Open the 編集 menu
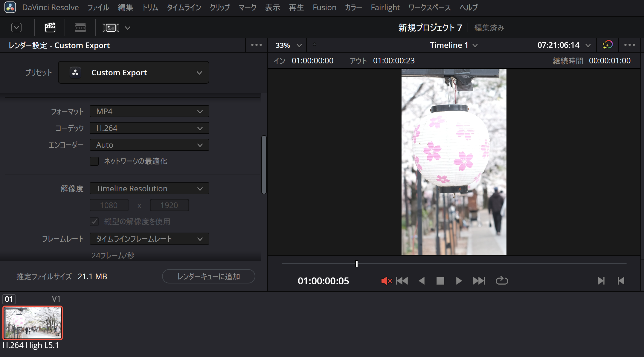 coord(125,7)
